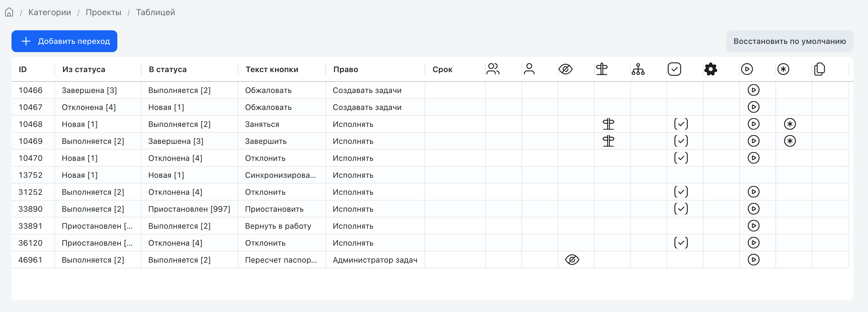Click Приостановлен [997] status cell
This screenshot has width=868, height=312.
pyautogui.click(x=189, y=209)
